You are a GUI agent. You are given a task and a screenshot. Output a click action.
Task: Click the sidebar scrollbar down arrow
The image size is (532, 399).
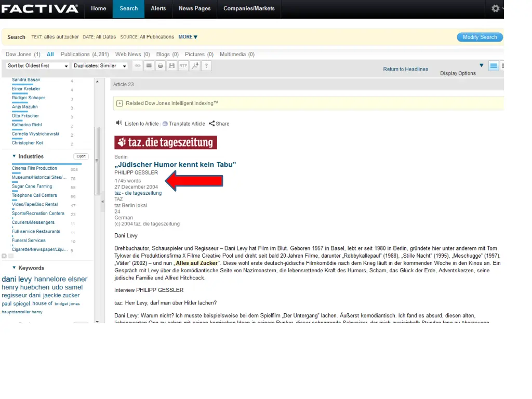(x=97, y=321)
